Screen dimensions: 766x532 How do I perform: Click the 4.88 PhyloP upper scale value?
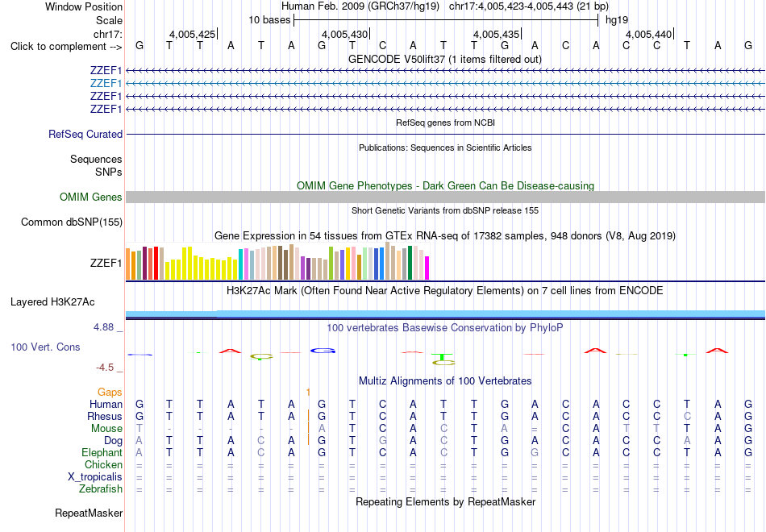pos(103,327)
